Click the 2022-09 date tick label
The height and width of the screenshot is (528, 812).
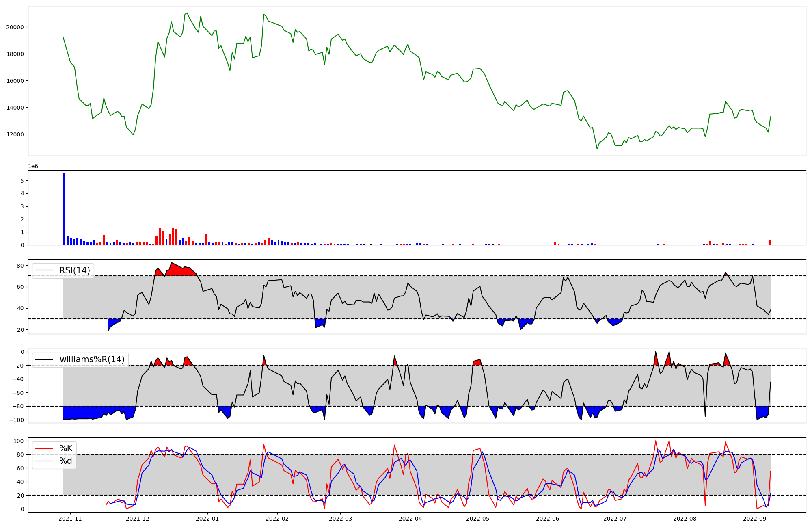(x=754, y=519)
